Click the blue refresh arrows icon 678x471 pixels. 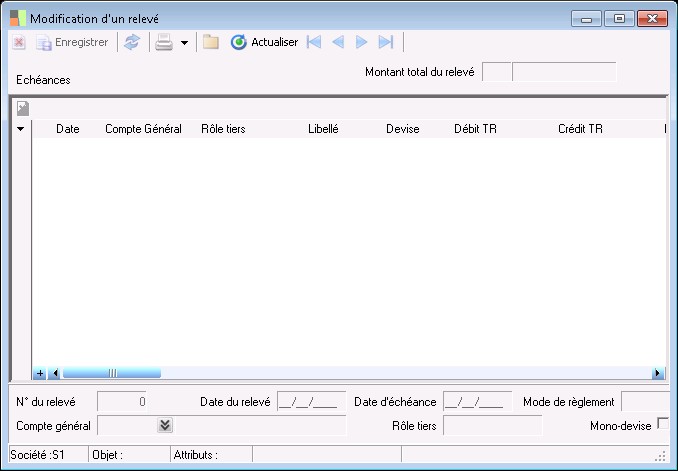pyautogui.click(x=132, y=42)
